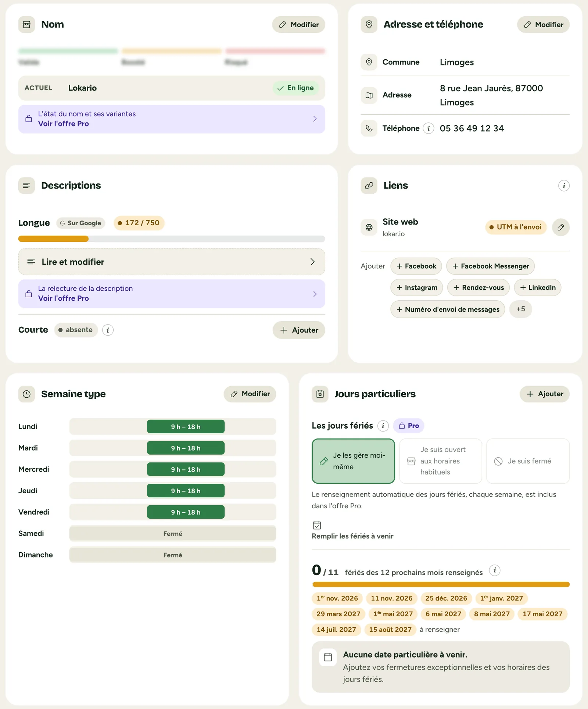Click the chain link icon beside Liens

(369, 186)
